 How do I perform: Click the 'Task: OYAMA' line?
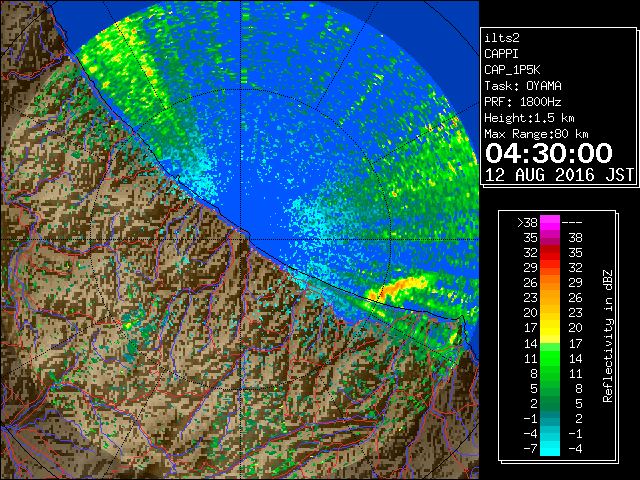[x=523, y=86]
